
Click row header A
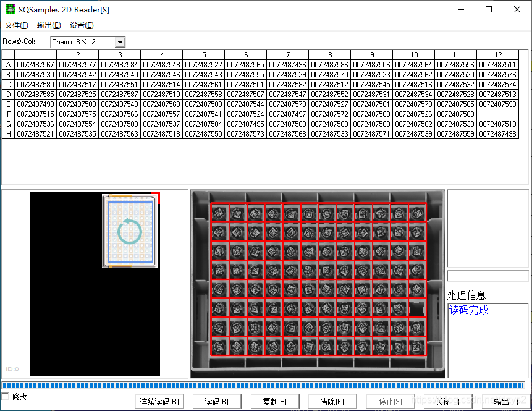click(x=8, y=64)
